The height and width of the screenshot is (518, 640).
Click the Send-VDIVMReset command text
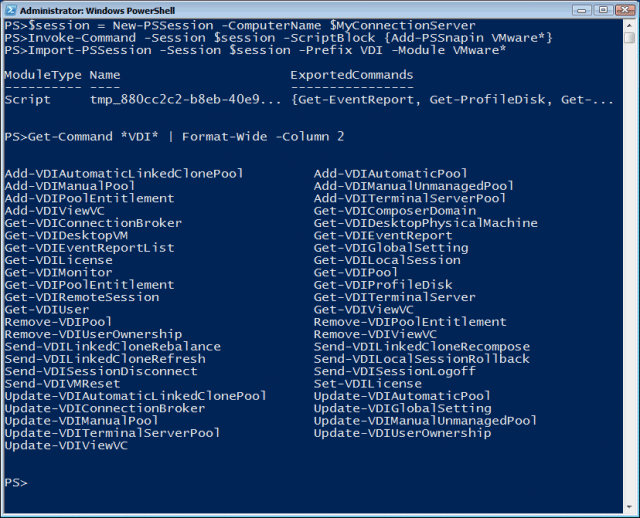pos(62,384)
